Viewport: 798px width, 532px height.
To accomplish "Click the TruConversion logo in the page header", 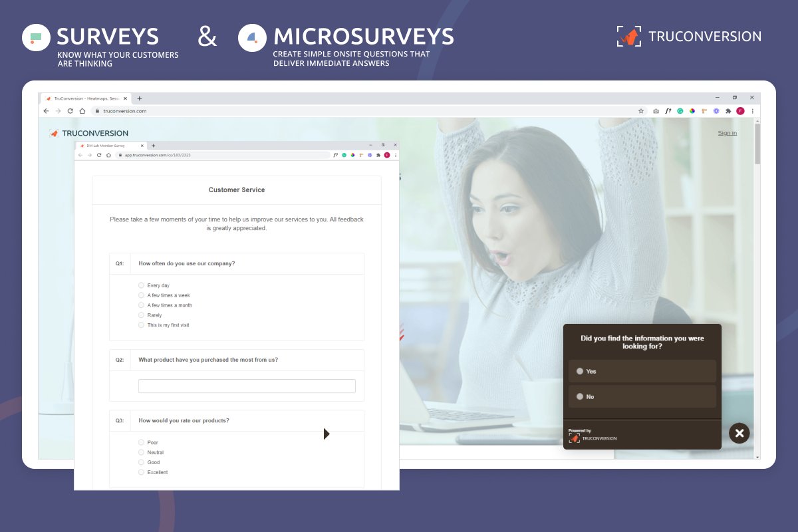I will pos(88,132).
